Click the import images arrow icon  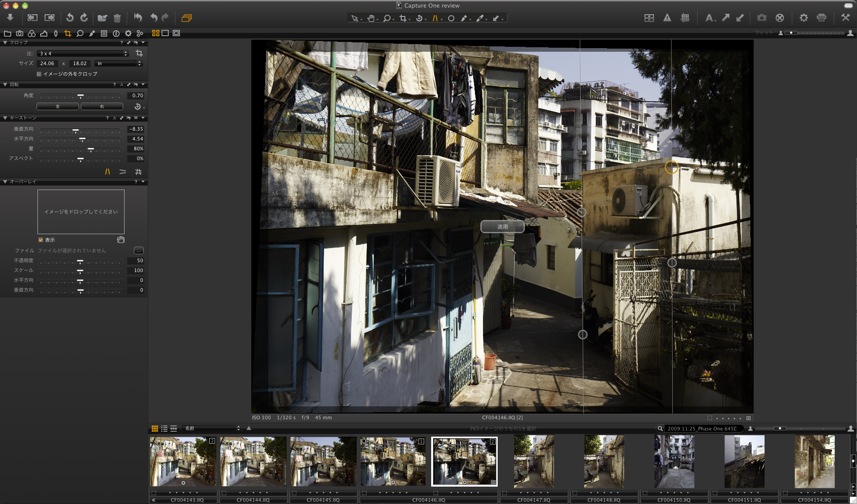click(x=10, y=18)
